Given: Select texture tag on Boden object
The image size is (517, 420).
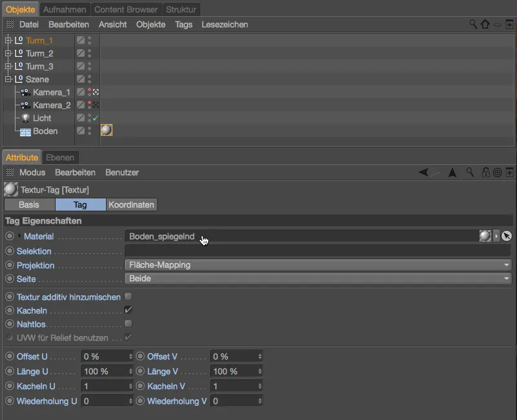Looking at the screenshot, I should pyautogui.click(x=107, y=131).
